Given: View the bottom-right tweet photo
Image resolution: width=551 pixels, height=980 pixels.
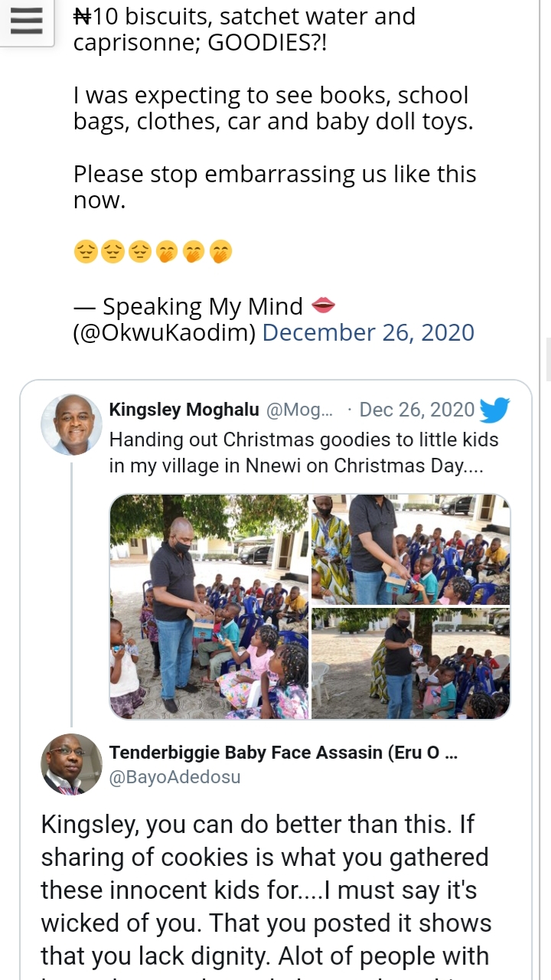Looking at the screenshot, I should tap(410, 663).
